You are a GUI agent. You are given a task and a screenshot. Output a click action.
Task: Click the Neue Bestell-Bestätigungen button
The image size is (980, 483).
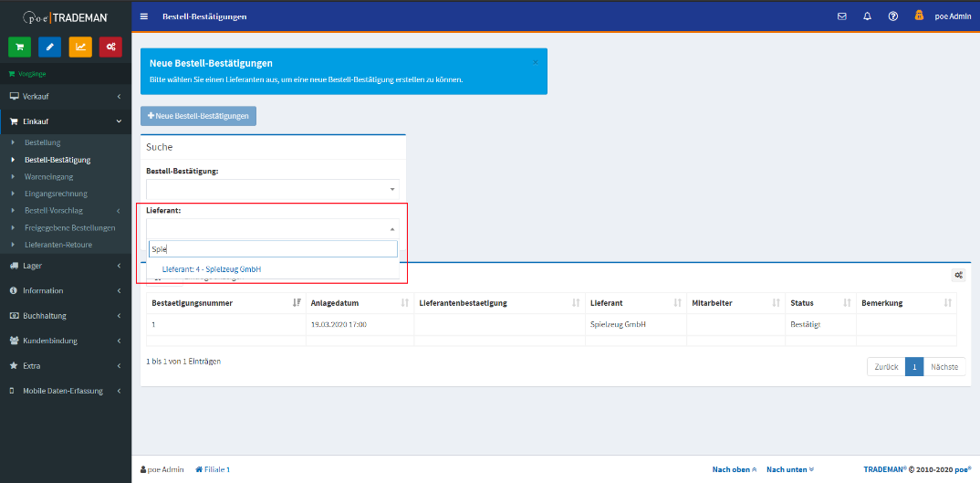click(x=198, y=116)
